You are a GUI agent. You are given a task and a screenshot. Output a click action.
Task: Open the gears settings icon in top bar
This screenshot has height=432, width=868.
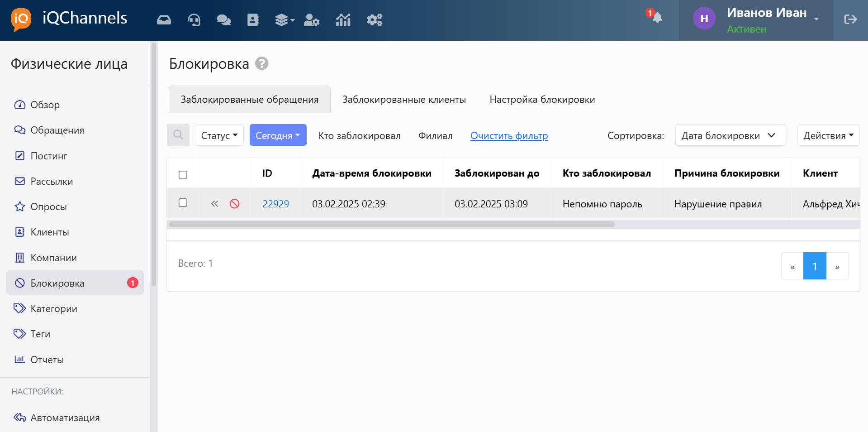point(375,20)
